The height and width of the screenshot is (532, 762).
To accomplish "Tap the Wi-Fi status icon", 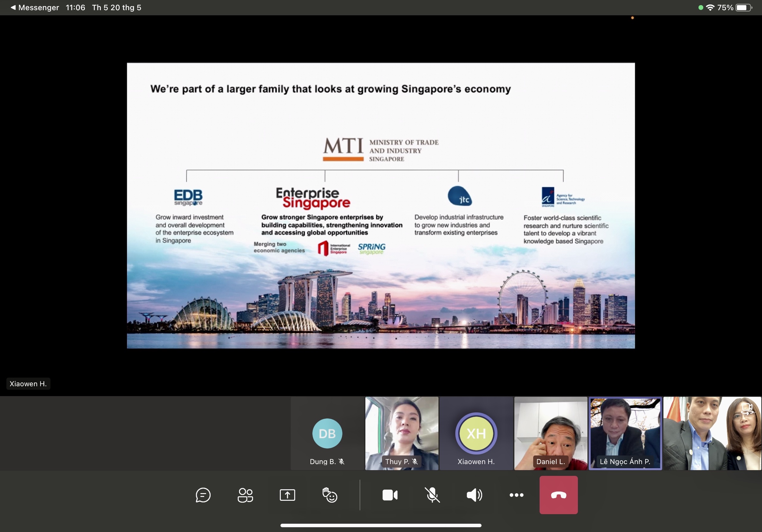I will pyautogui.click(x=710, y=7).
